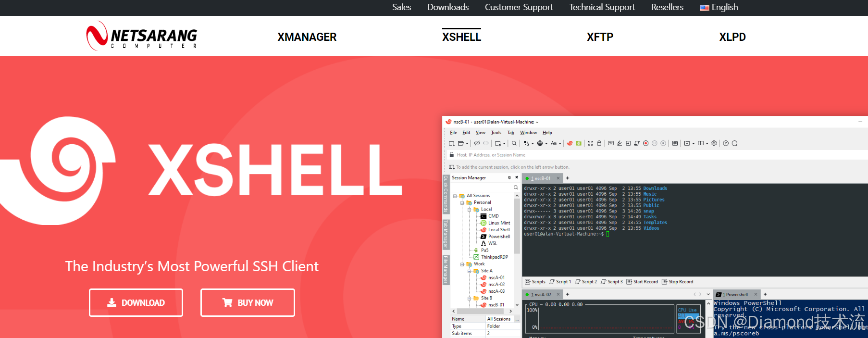This screenshot has height=338, width=868.
Task: Toggle the Session Manager pin
Action: 509,178
